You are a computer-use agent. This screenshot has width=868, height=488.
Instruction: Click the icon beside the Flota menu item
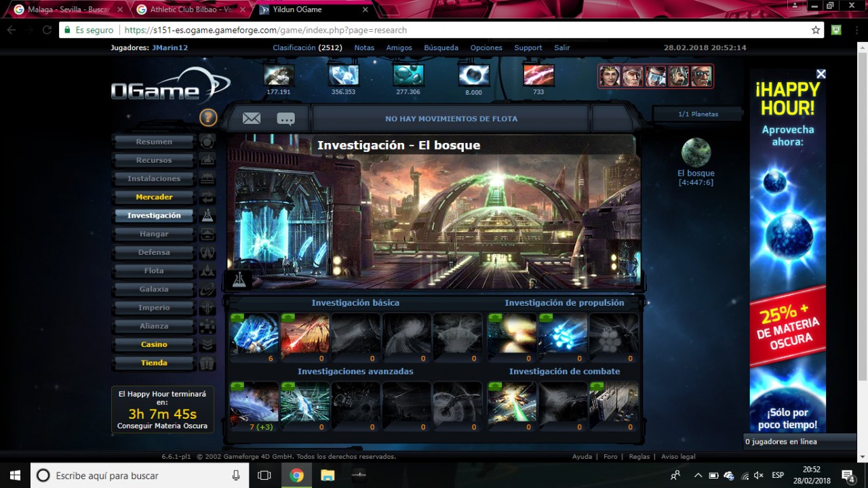pyautogui.click(x=208, y=270)
